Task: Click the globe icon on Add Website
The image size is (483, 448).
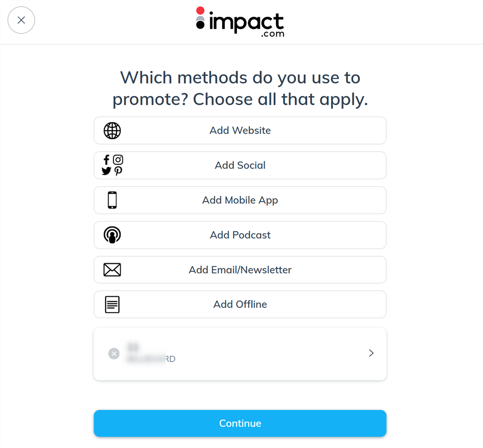Action: (x=112, y=131)
